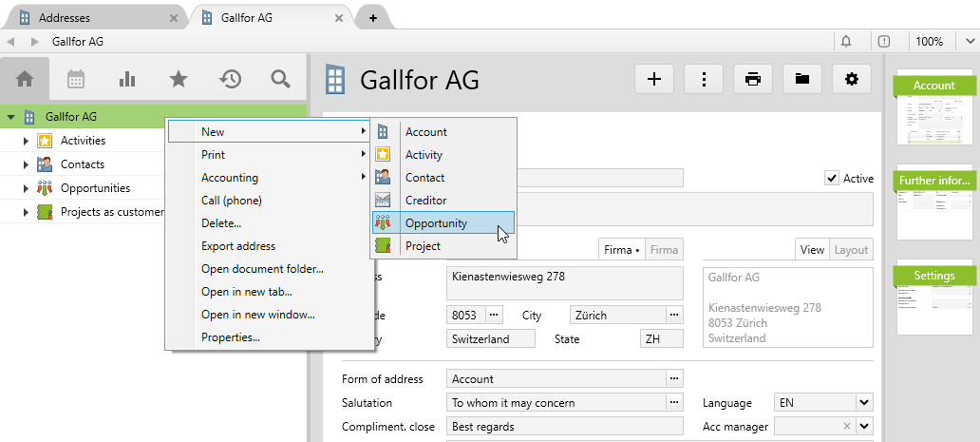Select the View toggle
The height and width of the screenshot is (442, 980).
click(812, 250)
